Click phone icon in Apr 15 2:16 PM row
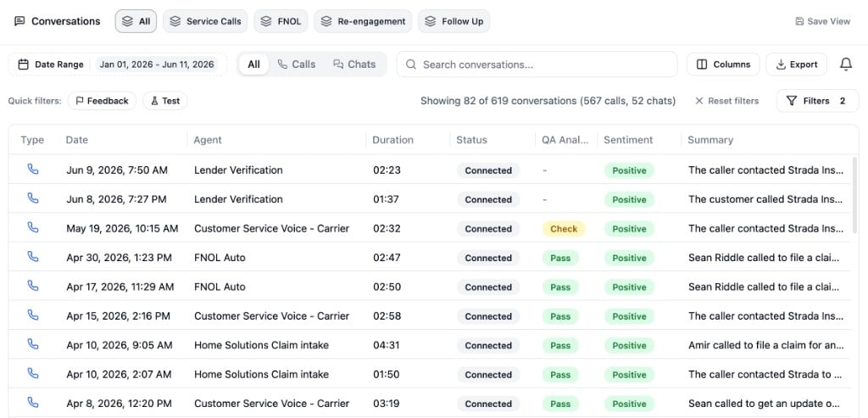This screenshot has width=868, height=418. pos(33,315)
